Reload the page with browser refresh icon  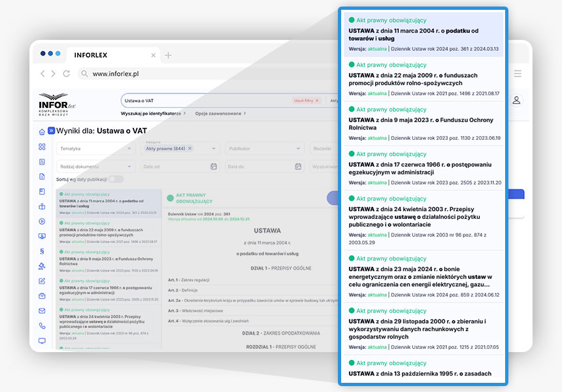pos(66,74)
